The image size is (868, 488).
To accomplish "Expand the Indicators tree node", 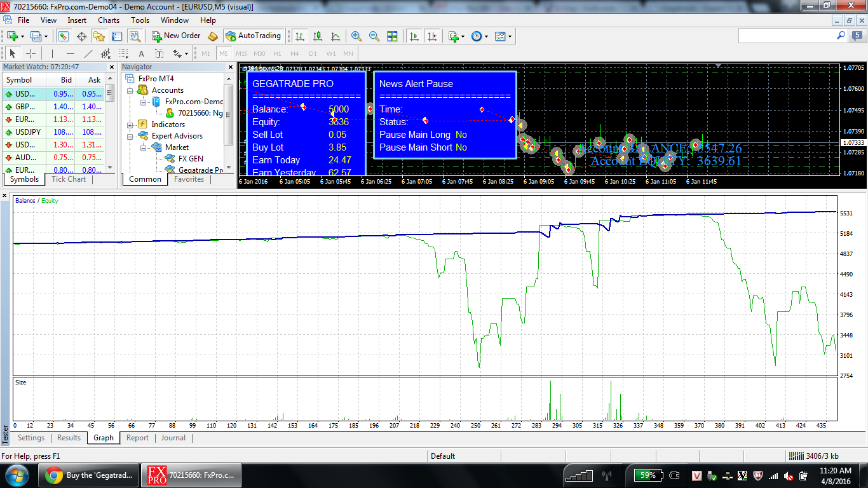I will pyautogui.click(x=130, y=125).
